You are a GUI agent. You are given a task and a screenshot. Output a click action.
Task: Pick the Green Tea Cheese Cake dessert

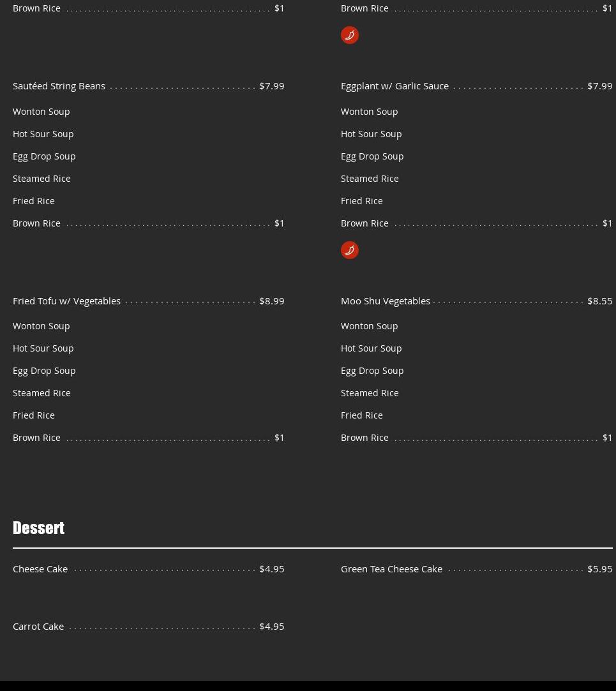pos(391,568)
